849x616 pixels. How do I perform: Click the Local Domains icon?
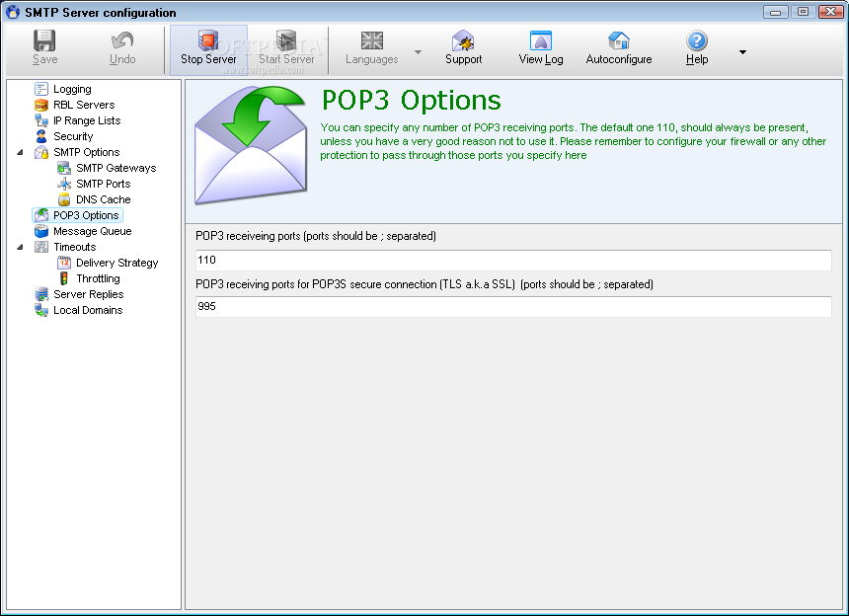coord(41,310)
